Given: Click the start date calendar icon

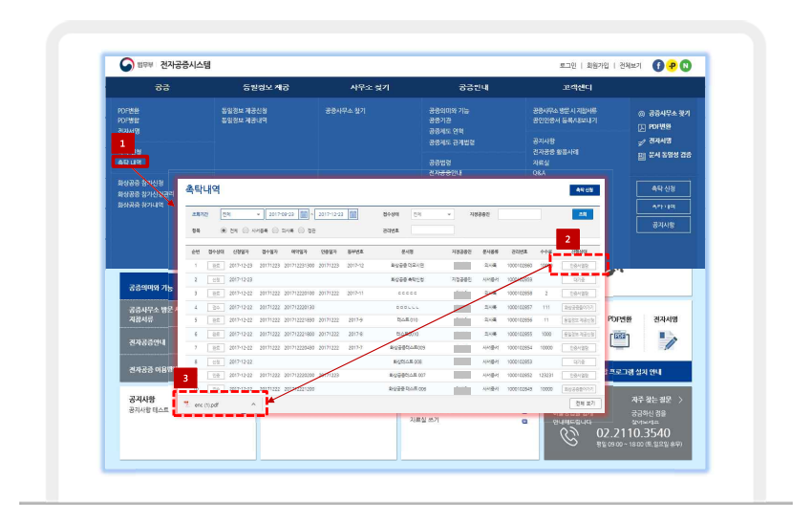Looking at the screenshot, I should point(305,214).
